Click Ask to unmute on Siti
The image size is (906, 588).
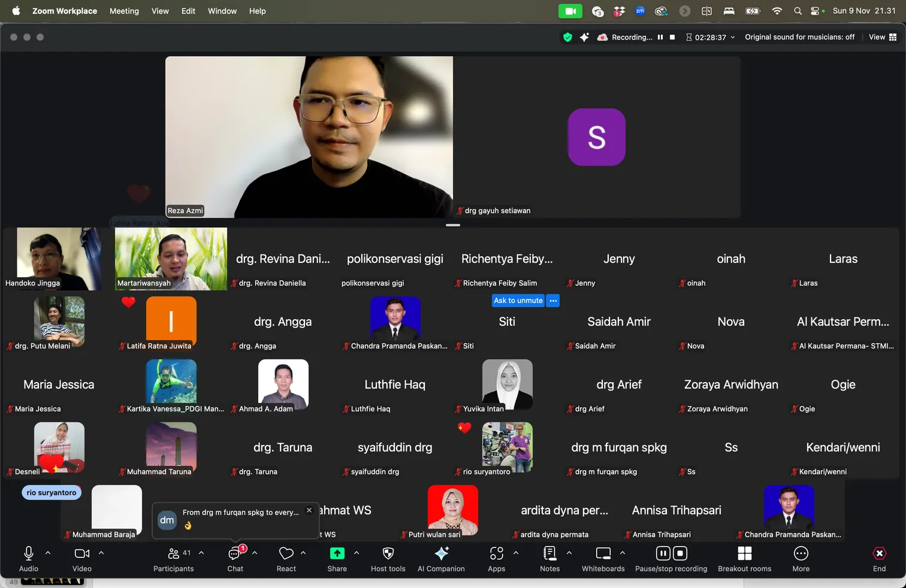pyautogui.click(x=518, y=301)
